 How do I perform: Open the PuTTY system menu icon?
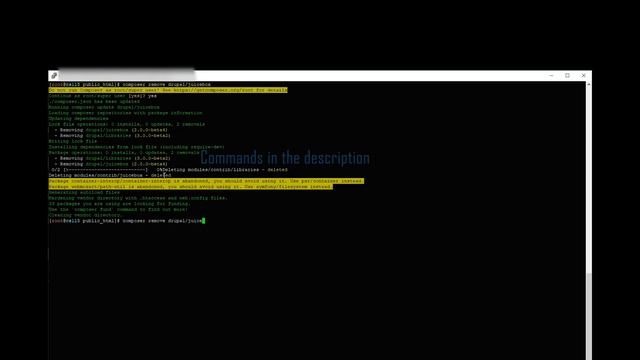click(x=54, y=76)
